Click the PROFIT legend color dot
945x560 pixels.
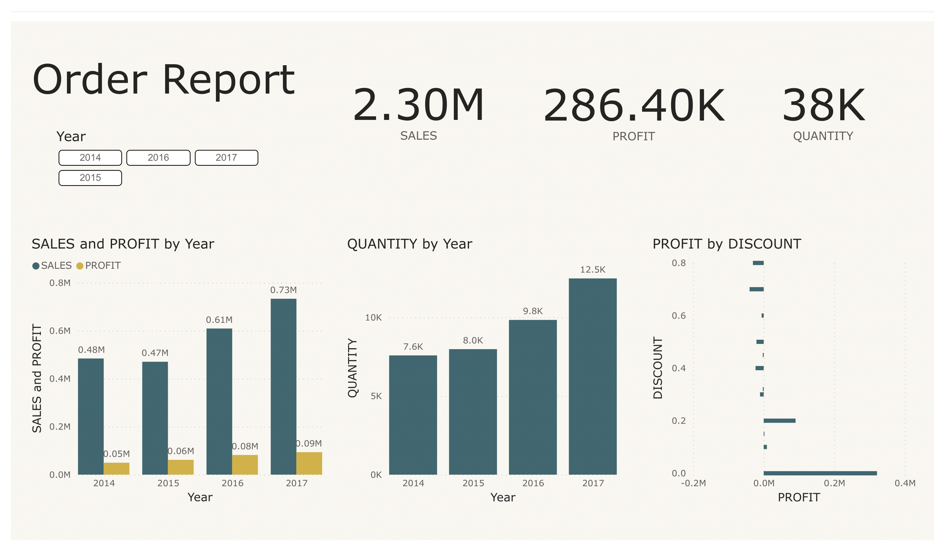80,266
